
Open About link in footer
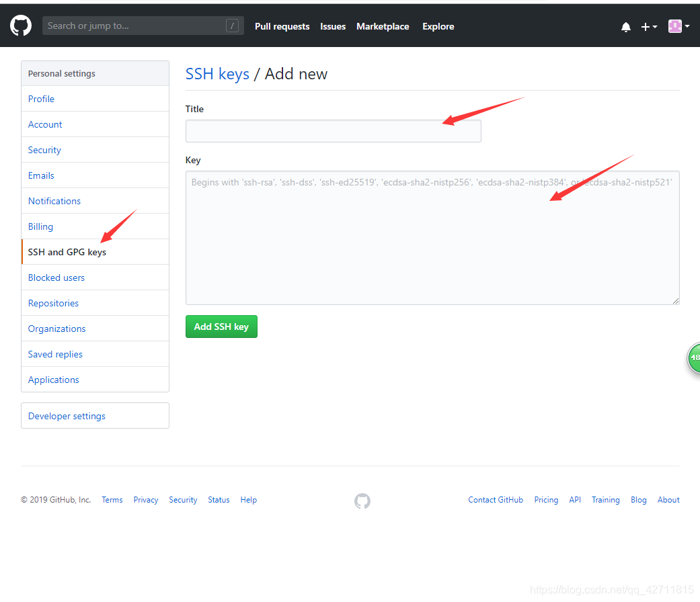(x=668, y=500)
